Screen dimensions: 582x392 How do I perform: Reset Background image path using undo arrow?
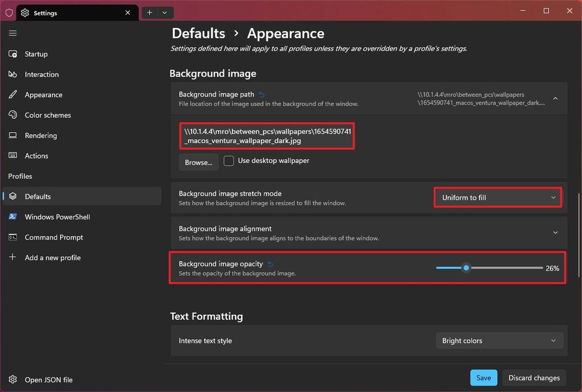pyautogui.click(x=261, y=94)
